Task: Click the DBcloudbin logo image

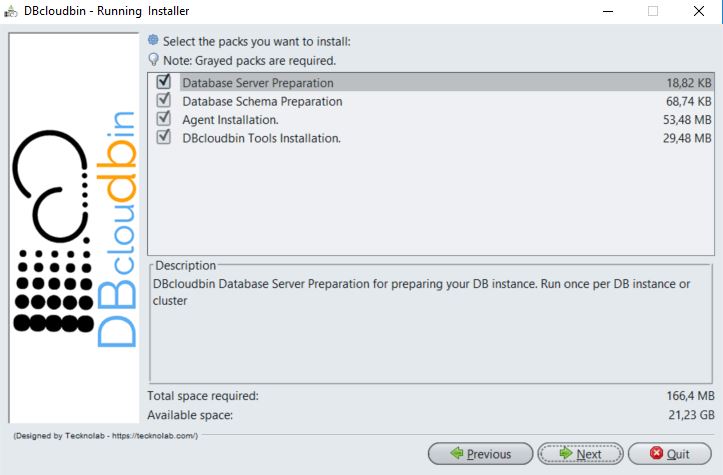Action: (74, 228)
